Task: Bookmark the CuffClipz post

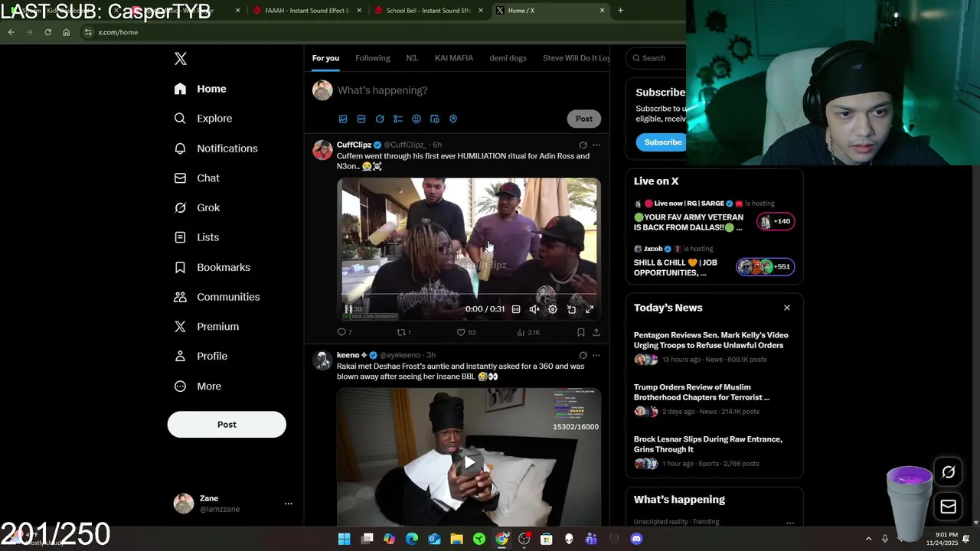Action: pos(581,332)
